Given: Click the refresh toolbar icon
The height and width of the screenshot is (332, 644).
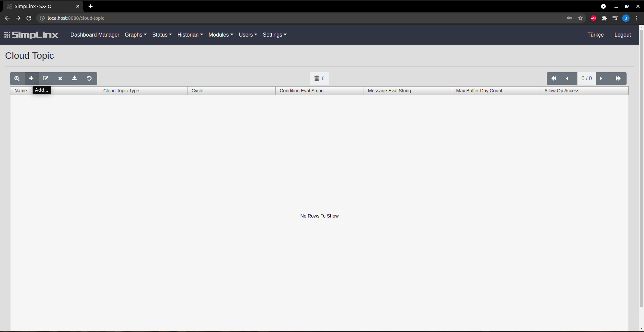Looking at the screenshot, I should pos(89,79).
